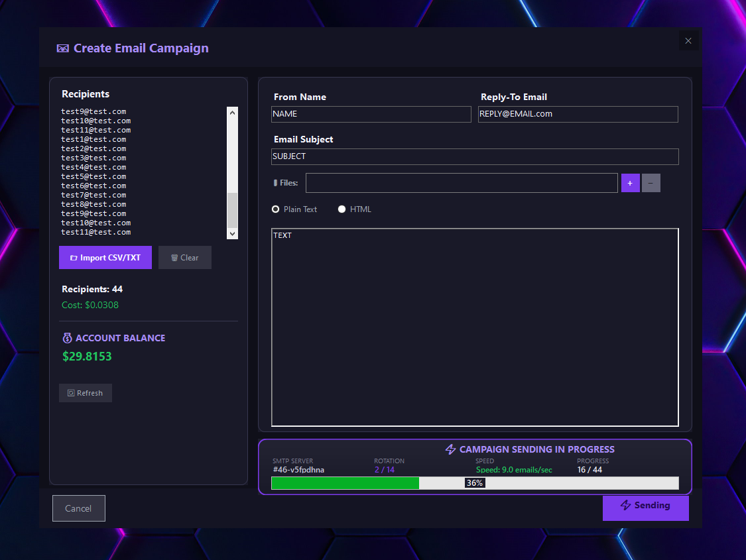Click the lightning icon in campaign progress header
746x560 pixels.
(451, 449)
